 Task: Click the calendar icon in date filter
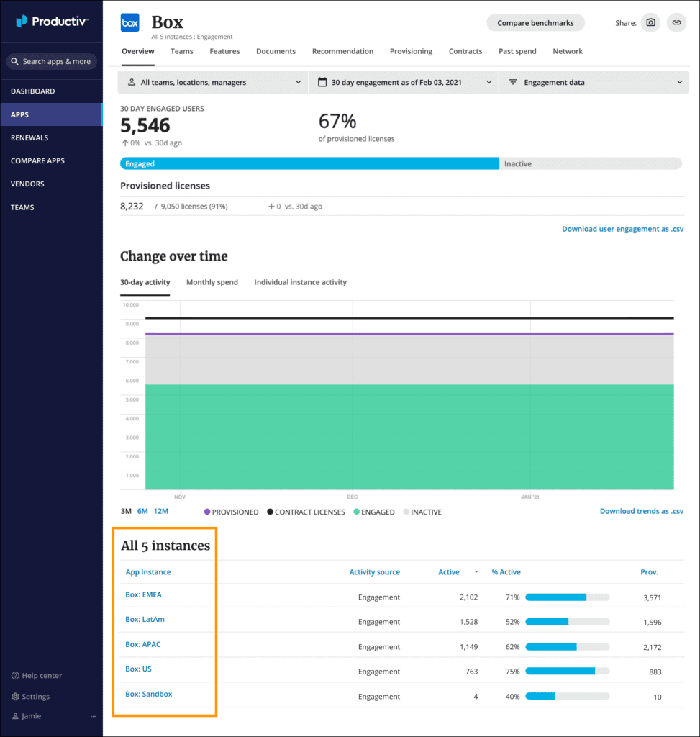point(322,82)
